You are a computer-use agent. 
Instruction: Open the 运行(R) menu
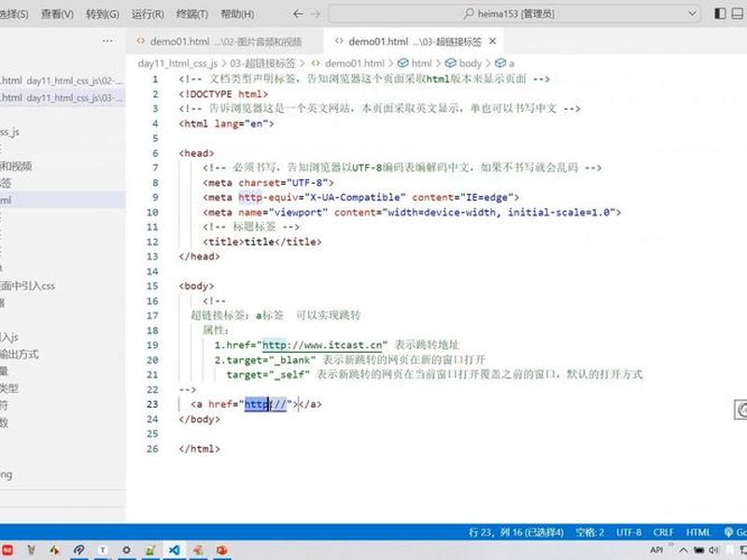(148, 14)
